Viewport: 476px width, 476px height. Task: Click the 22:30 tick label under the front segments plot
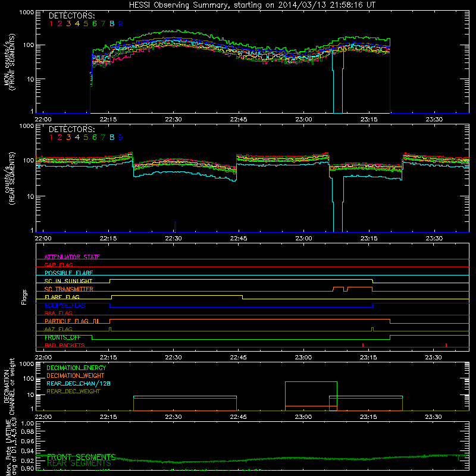[x=173, y=120]
